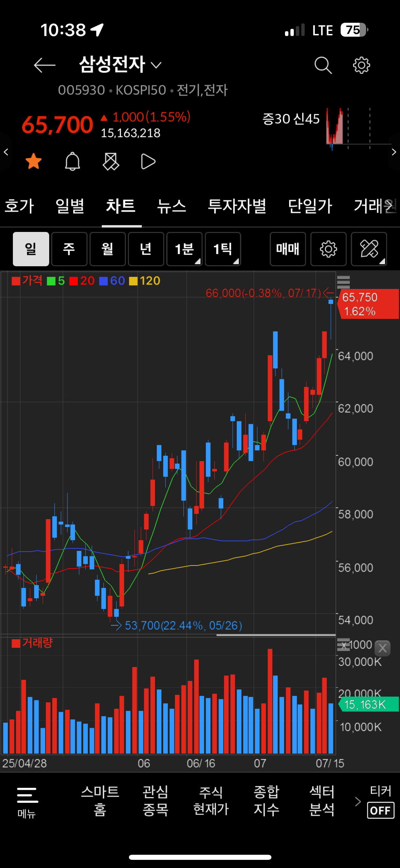Tap the 가격 red legend swatch
Viewport: 400px width, 868px height.
pyautogui.click(x=16, y=281)
